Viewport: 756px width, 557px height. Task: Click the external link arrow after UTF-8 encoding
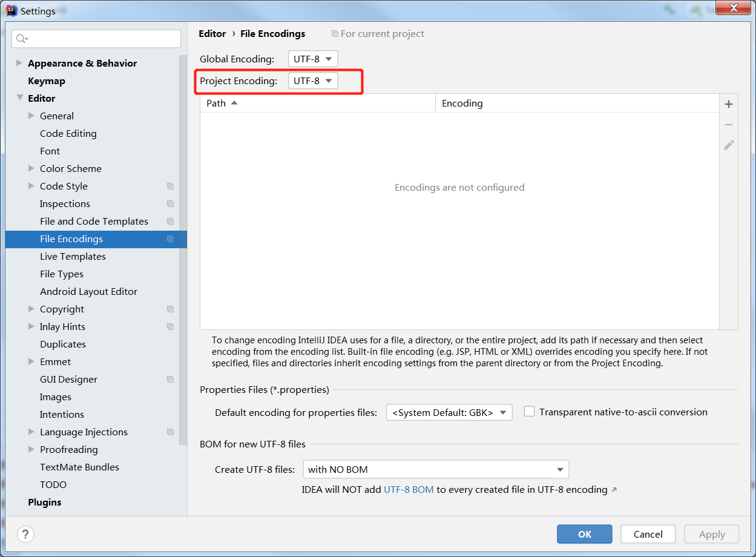coord(614,490)
